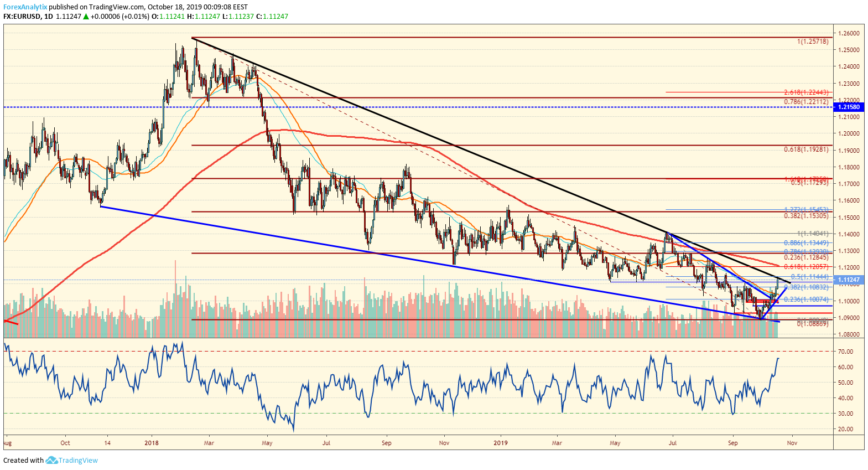Click the Aug time axis label
The image size is (868, 470).
click(7, 443)
